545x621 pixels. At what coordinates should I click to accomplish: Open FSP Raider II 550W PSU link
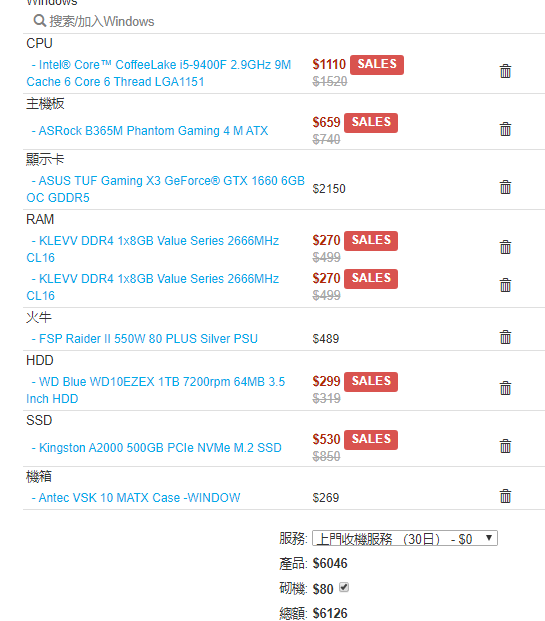[145, 339]
